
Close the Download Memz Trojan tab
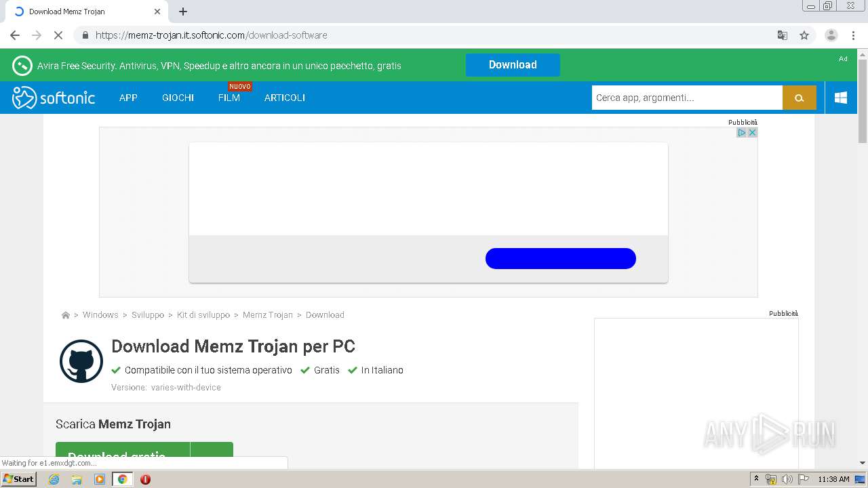tap(157, 12)
